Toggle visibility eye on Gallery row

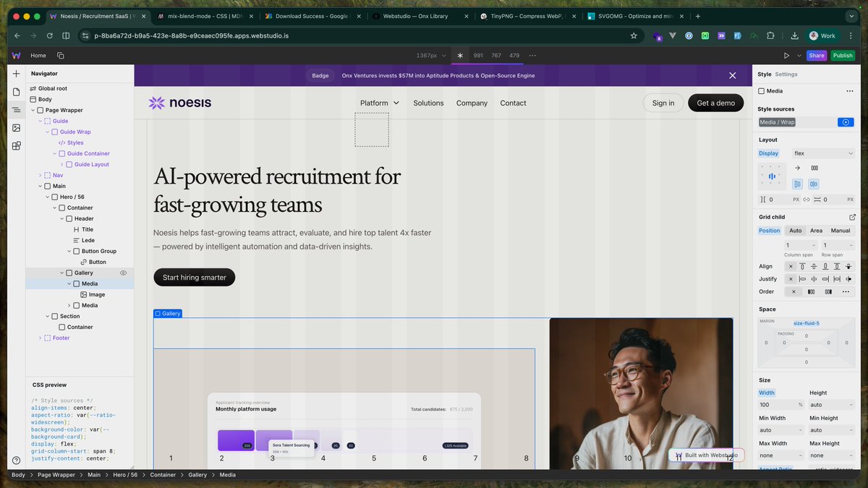point(123,273)
